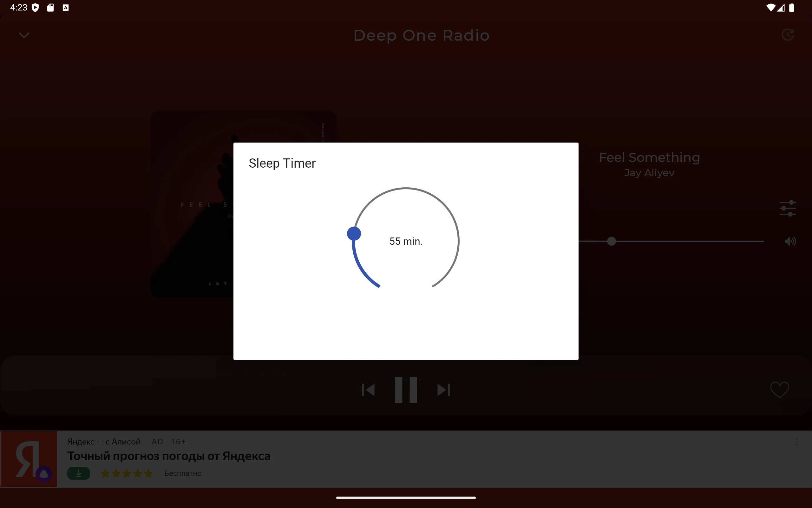
Task: Tap the keyboard 'A' notification icon
Action: point(66,8)
